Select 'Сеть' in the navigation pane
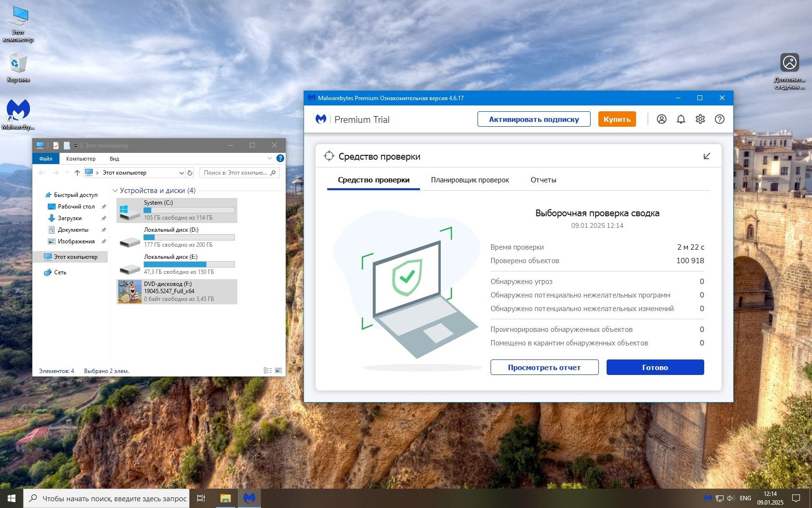The image size is (812, 508). coord(60,272)
